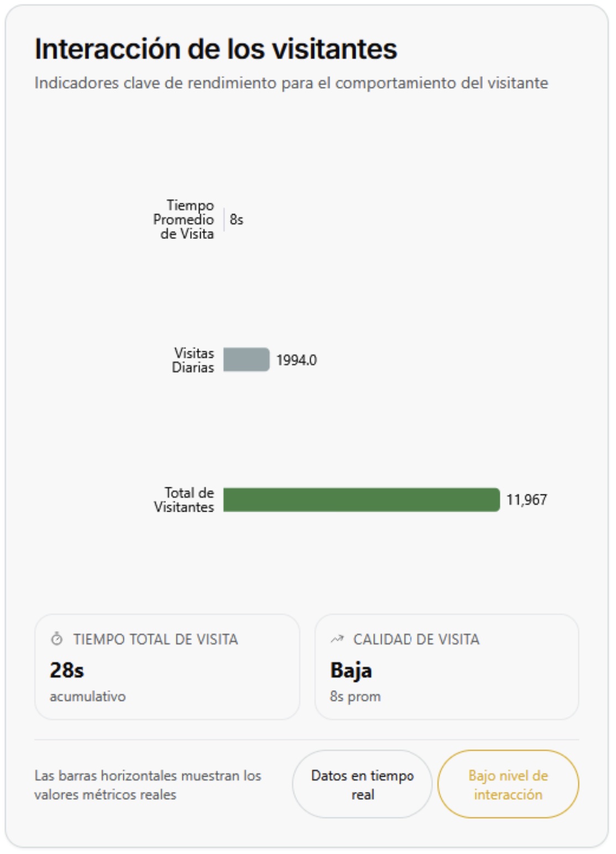Click the Indicadores clave de rendimiento subtitle
Viewport: 616px width, 854px height.
[x=291, y=83]
